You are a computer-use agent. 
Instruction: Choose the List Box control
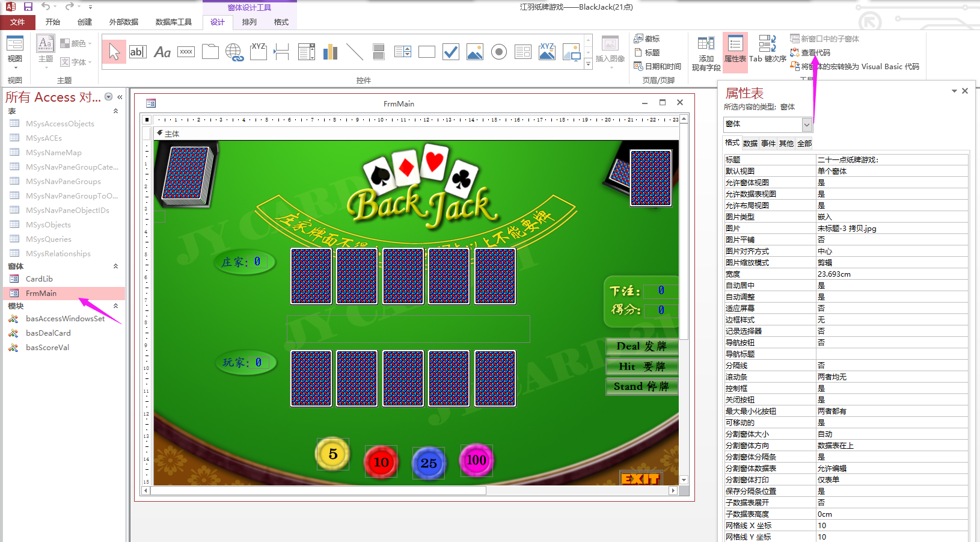point(403,52)
